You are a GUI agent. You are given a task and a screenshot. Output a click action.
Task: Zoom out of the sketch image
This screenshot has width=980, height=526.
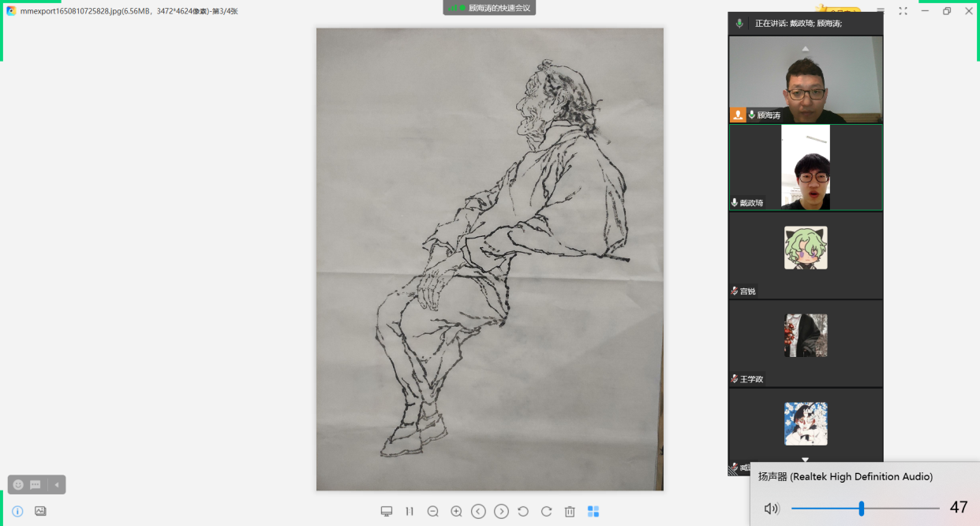tap(433, 512)
